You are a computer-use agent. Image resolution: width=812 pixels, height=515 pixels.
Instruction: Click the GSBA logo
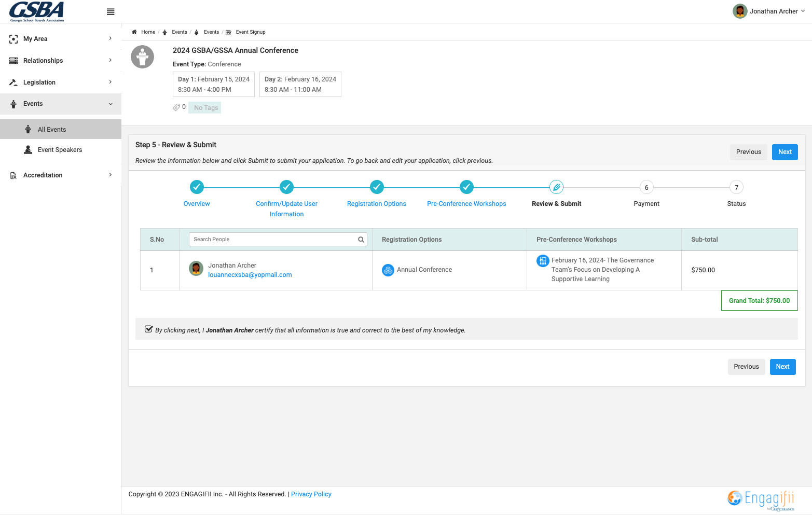tap(37, 11)
